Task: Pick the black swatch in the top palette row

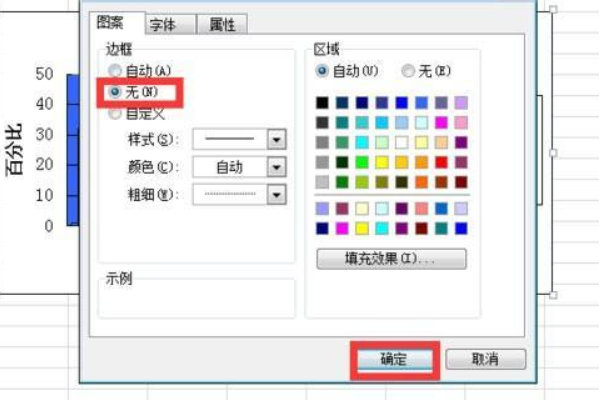Action: coord(322,103)
